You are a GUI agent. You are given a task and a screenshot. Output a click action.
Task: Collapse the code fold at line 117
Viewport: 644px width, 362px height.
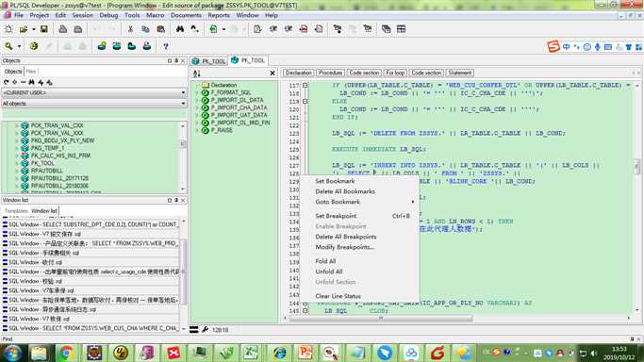click(305, 86)
